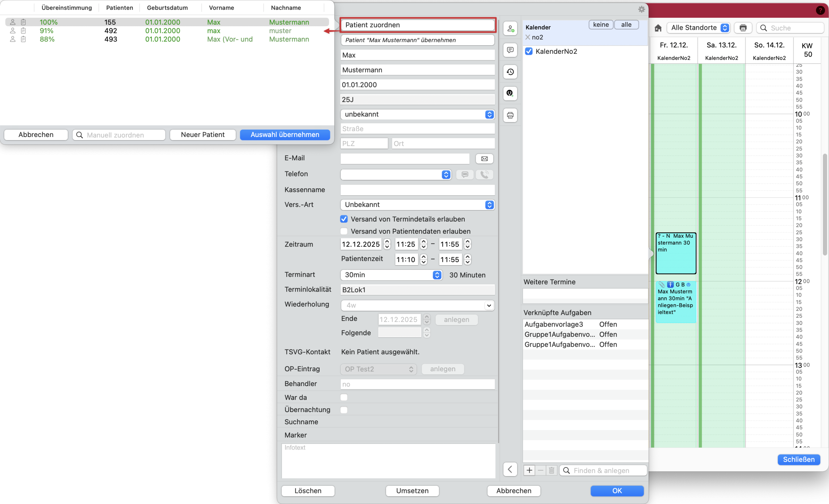Image resolution: width=829 pixels, height=504 pixels.
Task: Click the home icon above the calendar
Action: [x=658, y=28]
